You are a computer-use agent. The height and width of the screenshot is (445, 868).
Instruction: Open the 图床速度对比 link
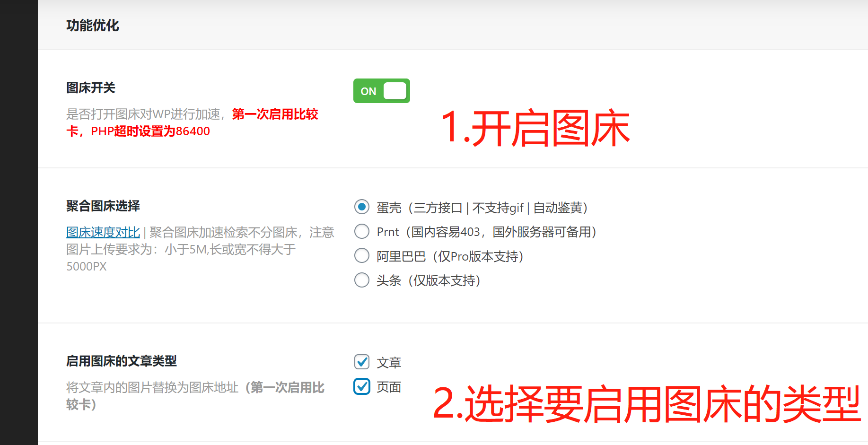(102, 232)
